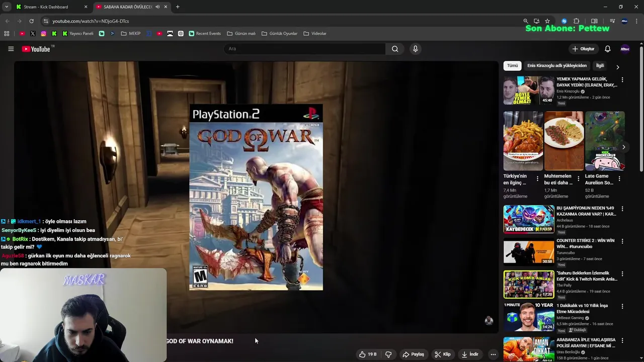Open the YouTube account avatar menu
The image size is (644, 362).
coord(625,49)
